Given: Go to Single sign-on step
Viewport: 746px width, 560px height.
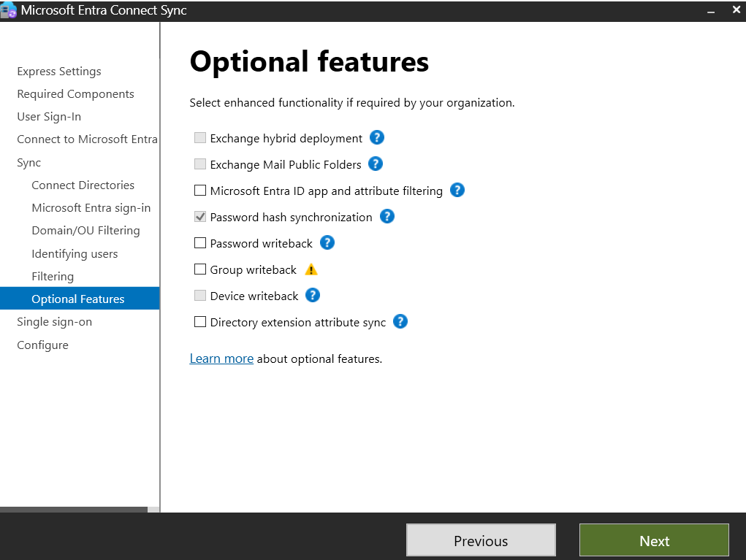Looking at the screenshot, I should coord(55,322).
